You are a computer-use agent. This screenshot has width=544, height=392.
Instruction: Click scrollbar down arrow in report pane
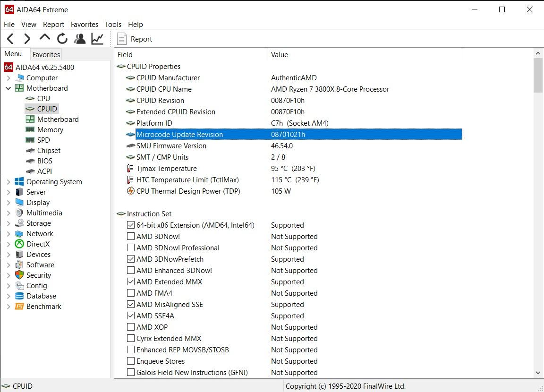538,373
